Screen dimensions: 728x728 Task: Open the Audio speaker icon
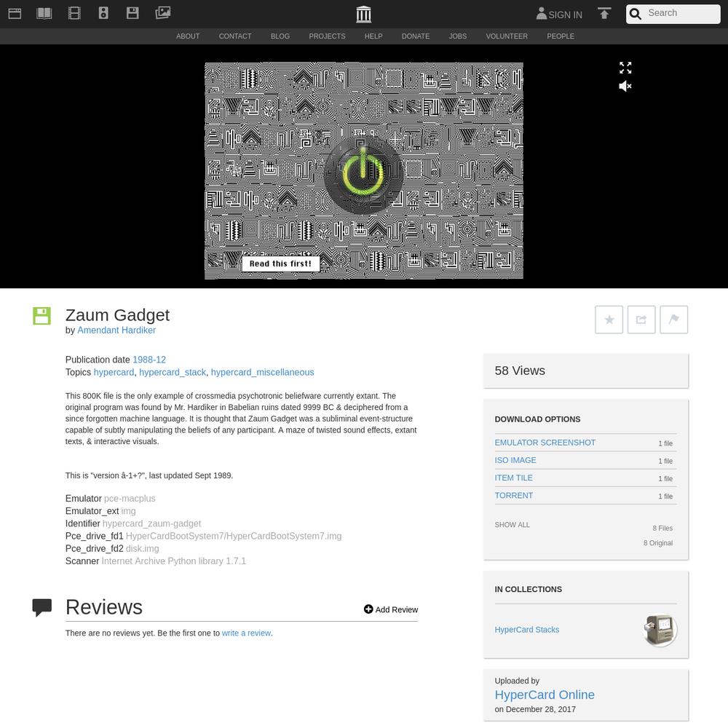click(103, 13)
